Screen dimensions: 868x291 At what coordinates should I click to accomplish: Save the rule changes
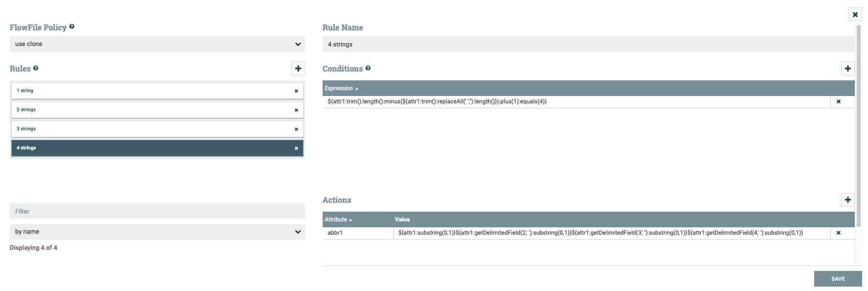[x=838, y=279]
